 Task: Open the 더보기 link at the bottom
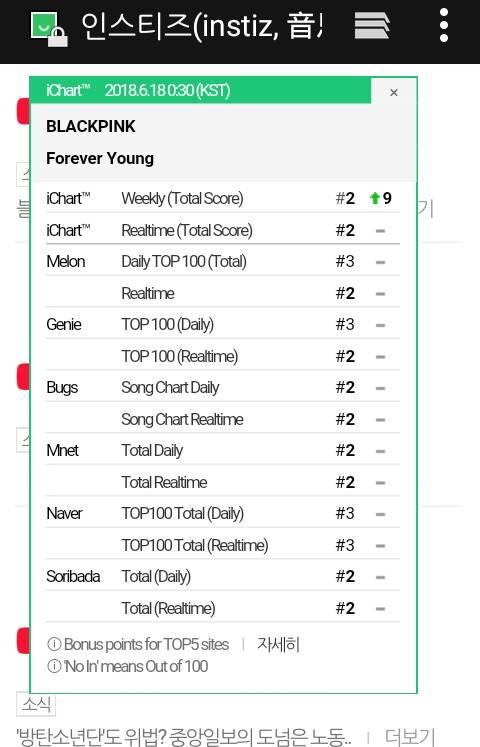(x=409, y=736)
